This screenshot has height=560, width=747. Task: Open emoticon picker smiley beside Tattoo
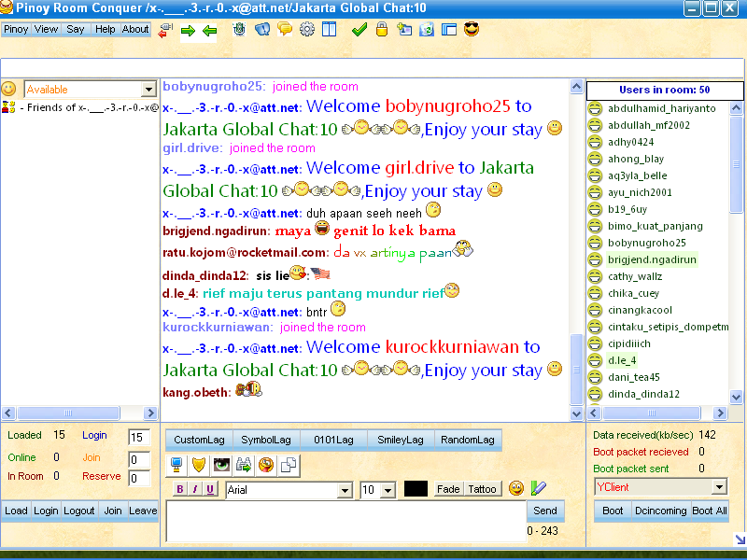516,488
